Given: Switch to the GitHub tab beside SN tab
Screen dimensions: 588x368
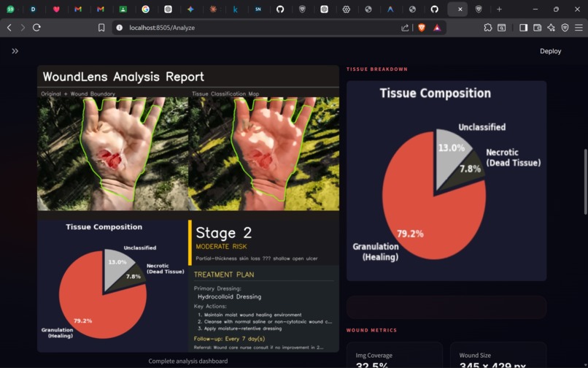Looking at the screenshot, I should click(280, 9).
